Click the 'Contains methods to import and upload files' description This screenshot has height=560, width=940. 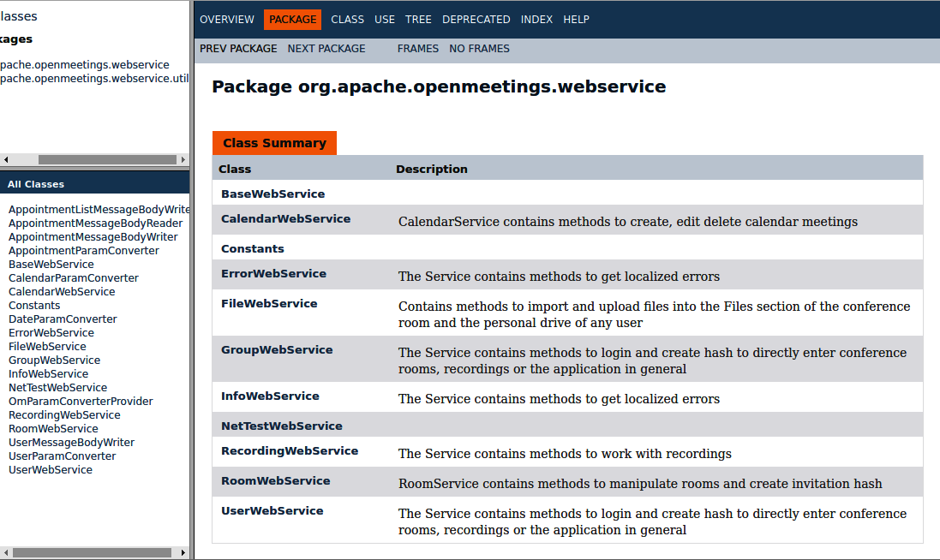tap(654, 314)
